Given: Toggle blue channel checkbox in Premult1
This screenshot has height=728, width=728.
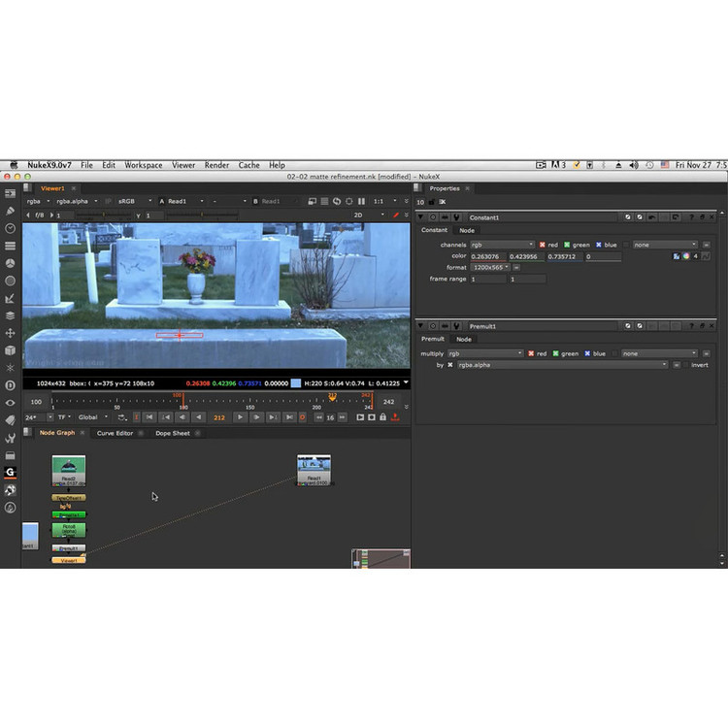Looking at the screenshot, I should [x=587, y=353].
